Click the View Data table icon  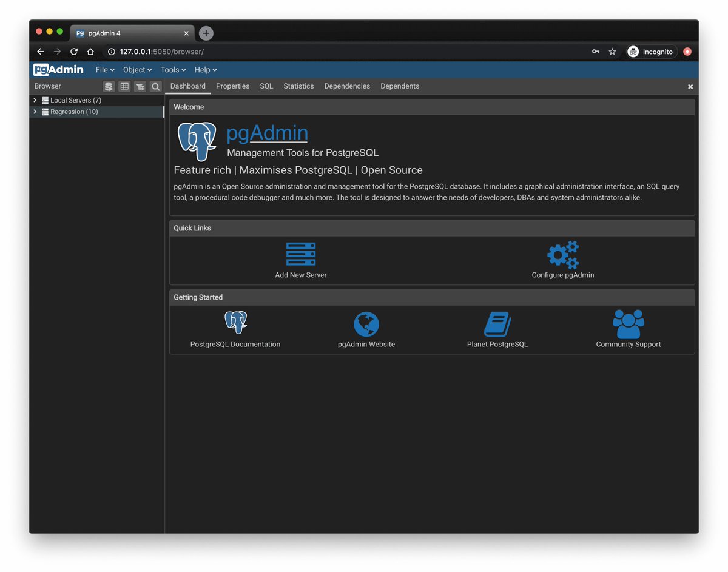click(x=124, y=87)
